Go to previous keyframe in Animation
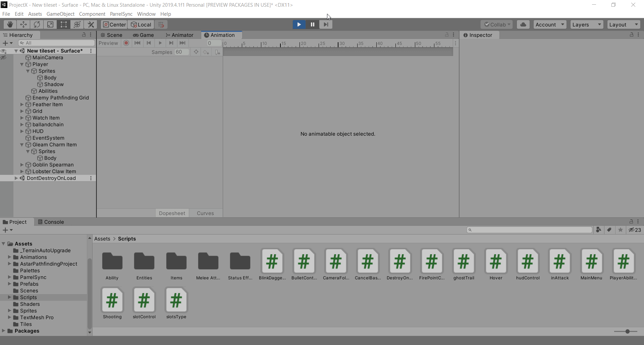This screenshot has height=345, width=644. [x=149, y=43]
